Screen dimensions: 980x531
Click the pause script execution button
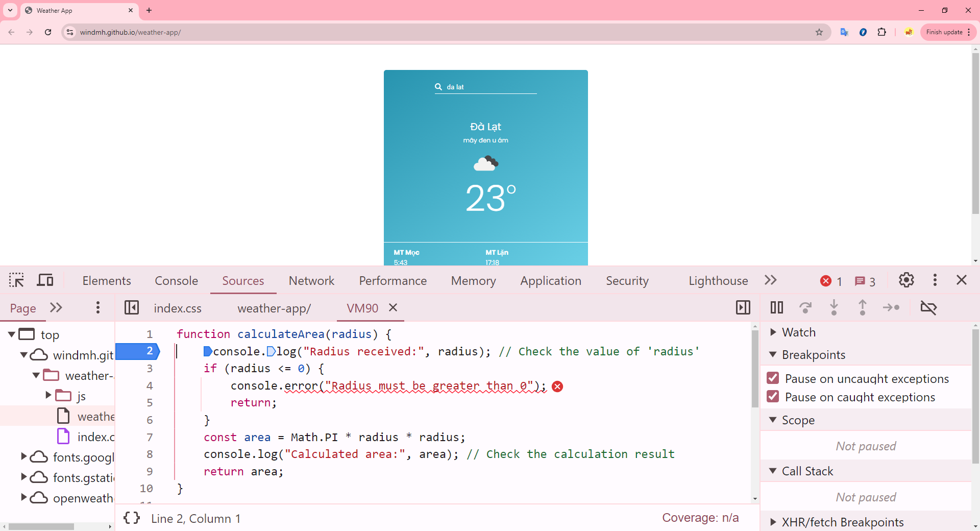click(776, 307)
